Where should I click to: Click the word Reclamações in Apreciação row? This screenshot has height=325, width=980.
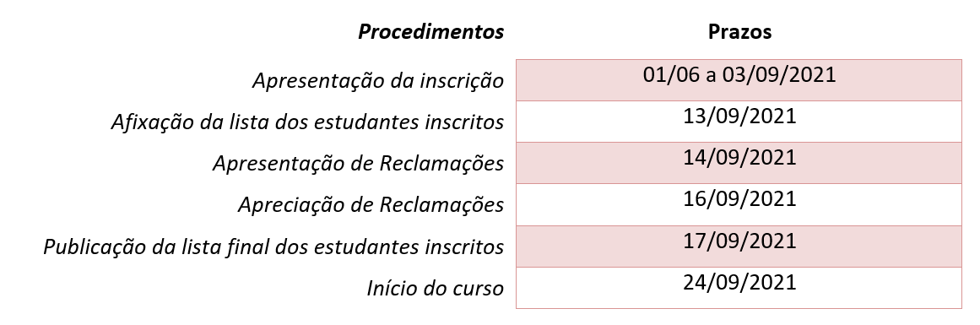(x=441, y=205)
